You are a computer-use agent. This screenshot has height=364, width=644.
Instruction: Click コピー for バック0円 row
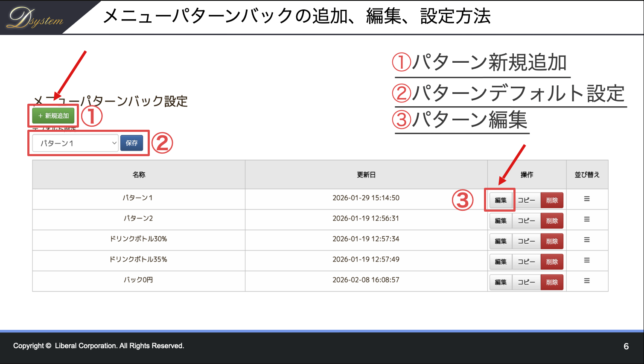point(526,282)
